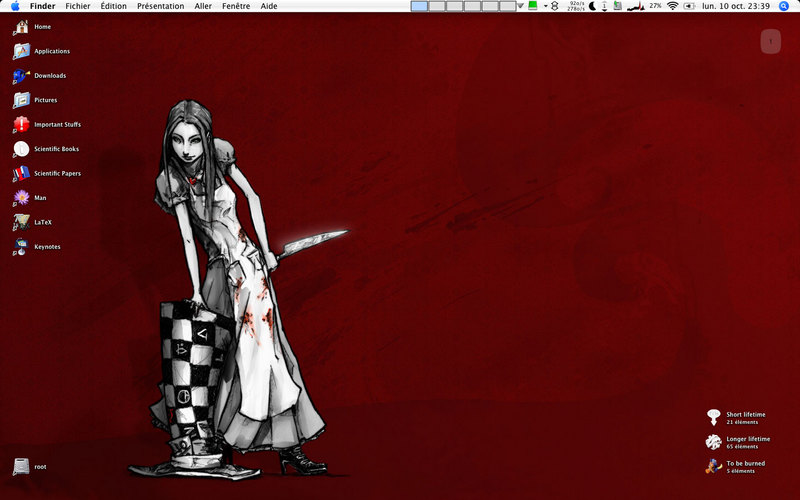Open the Finder menu
Screen dimensions: 800x500
(42, 6)
